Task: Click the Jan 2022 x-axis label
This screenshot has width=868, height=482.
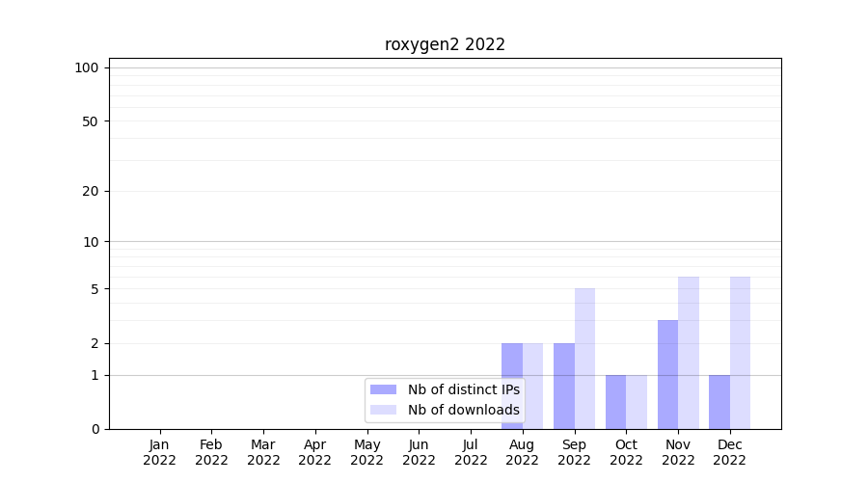Action: click(160, 452)
